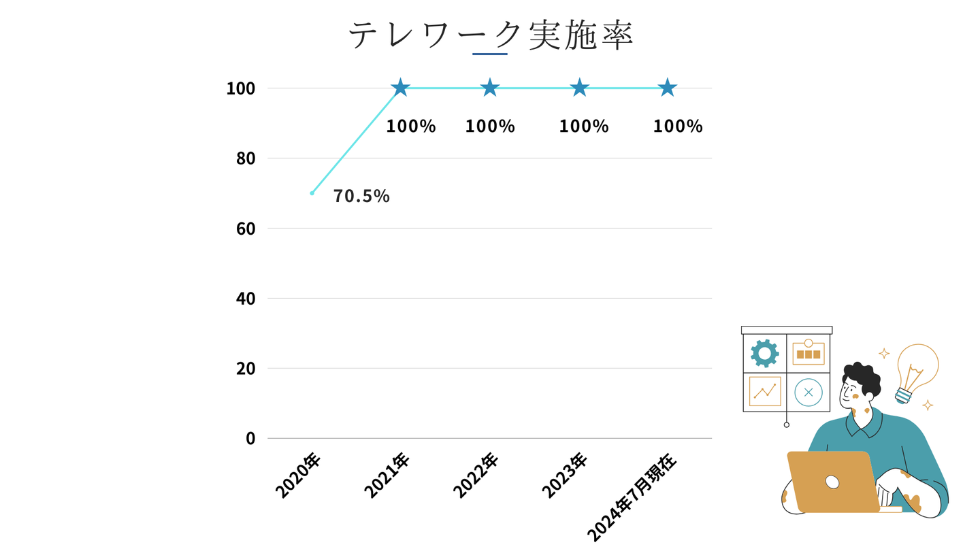The height and width of the screenshot is (551, 980).
Task: Click the 70.5% data label
Action: tap(361, 197)
